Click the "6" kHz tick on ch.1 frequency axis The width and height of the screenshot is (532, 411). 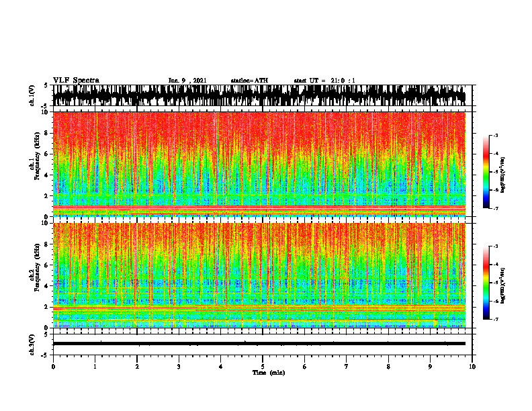(x=47, y=154)
